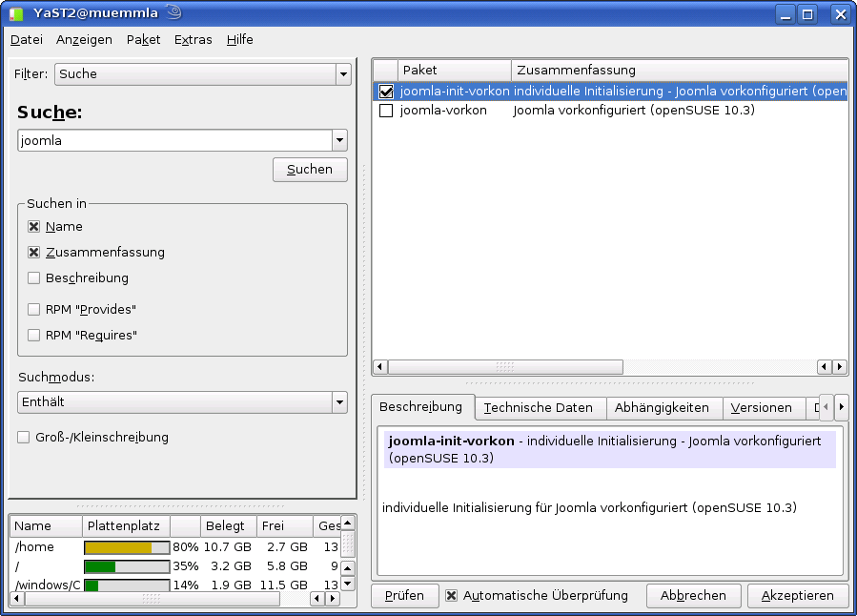Click package list horizontal scrollbar thumb
This screenshot has height=616, width=857.
505,367
